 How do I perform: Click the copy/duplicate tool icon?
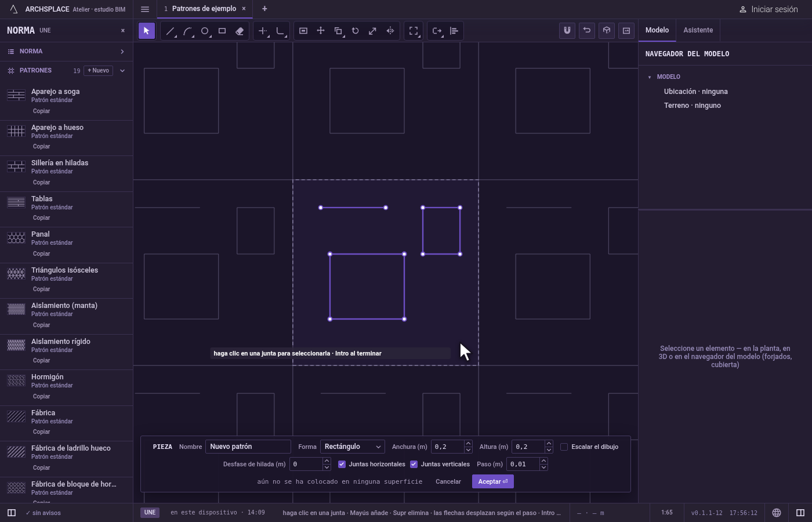[x=338, y=31]
